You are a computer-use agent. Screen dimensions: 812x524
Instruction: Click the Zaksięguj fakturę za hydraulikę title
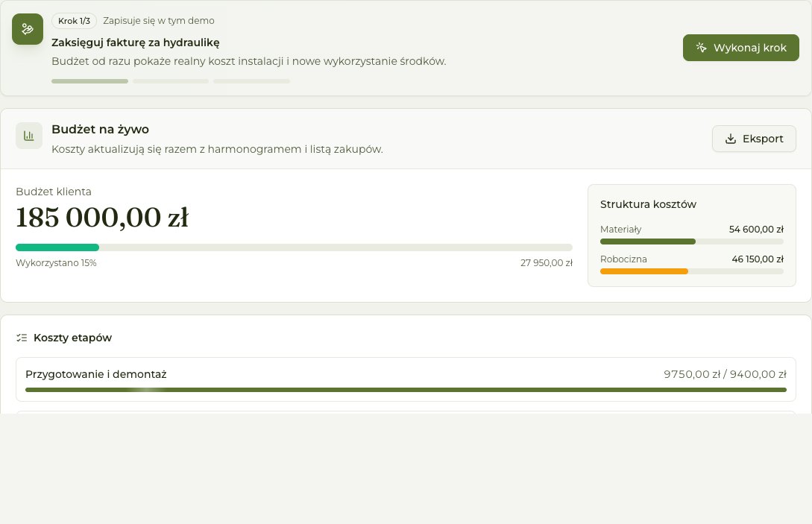tap(136, 42)
